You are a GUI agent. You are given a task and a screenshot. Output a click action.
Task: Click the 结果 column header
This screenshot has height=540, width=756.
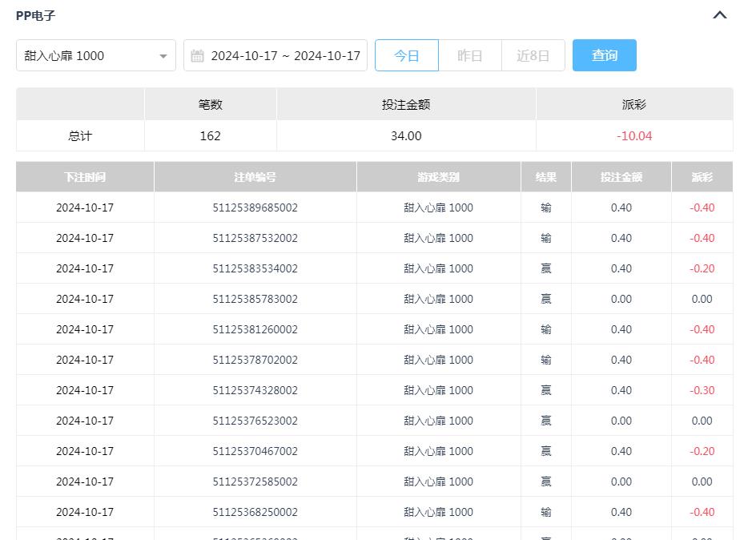click(545, 176)
